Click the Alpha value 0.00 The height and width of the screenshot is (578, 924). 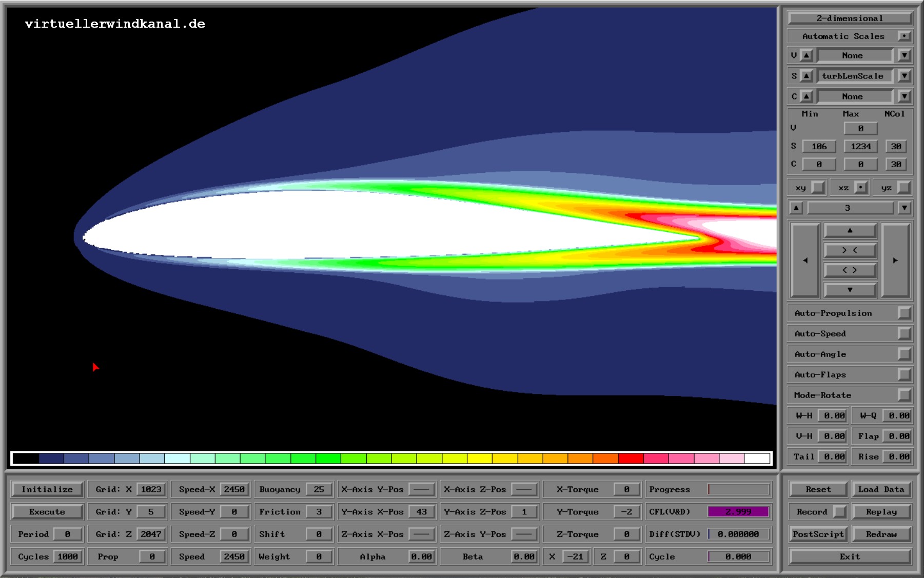pyautogui.click(x=422, y=556)
